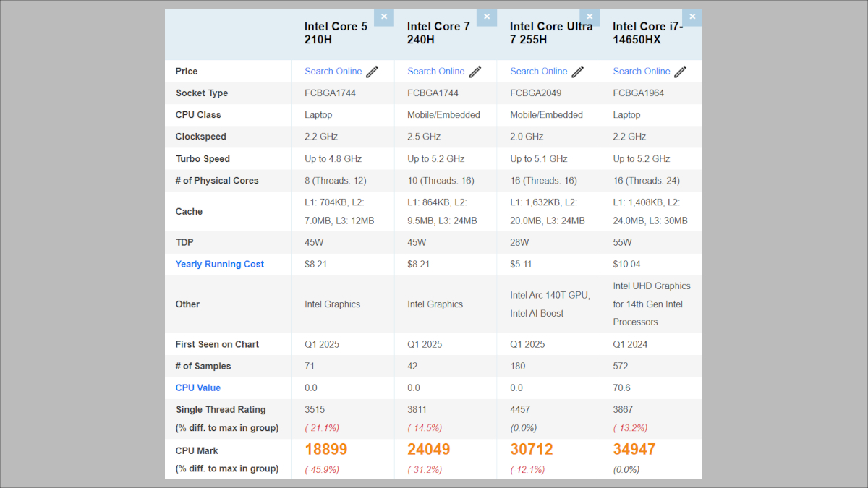Open the Yearly Running Cost explanation
Image resolution: width=868 pixels, height=488 pixels.
(220, 264)
